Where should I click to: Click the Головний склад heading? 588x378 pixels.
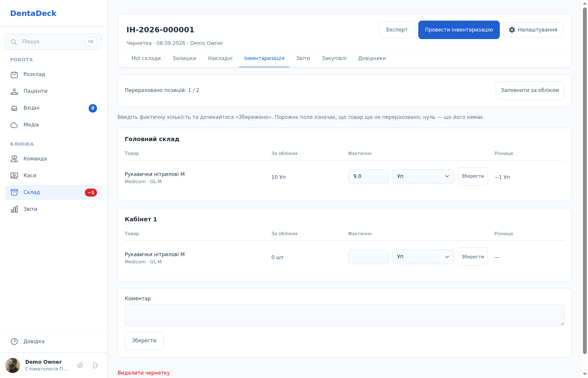point(152,139)
